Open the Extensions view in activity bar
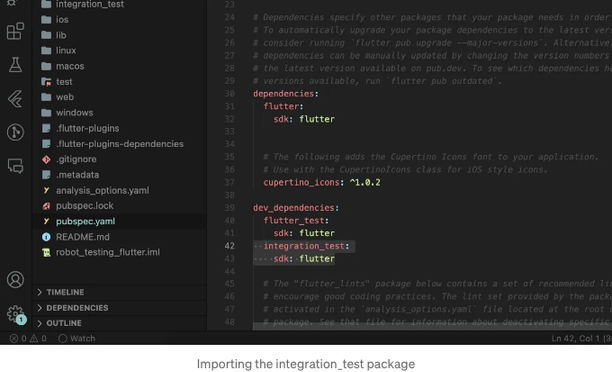Viewport: 612px width, 372px height. click(x=15, y=31)
